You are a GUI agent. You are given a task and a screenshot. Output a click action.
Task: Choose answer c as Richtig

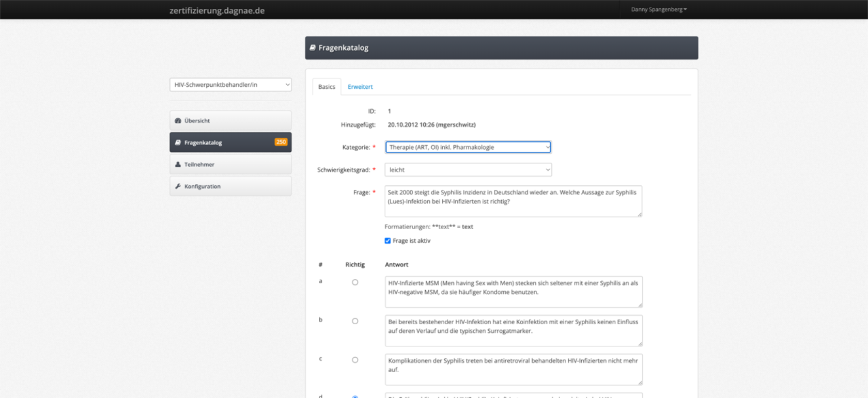point(355,360)
